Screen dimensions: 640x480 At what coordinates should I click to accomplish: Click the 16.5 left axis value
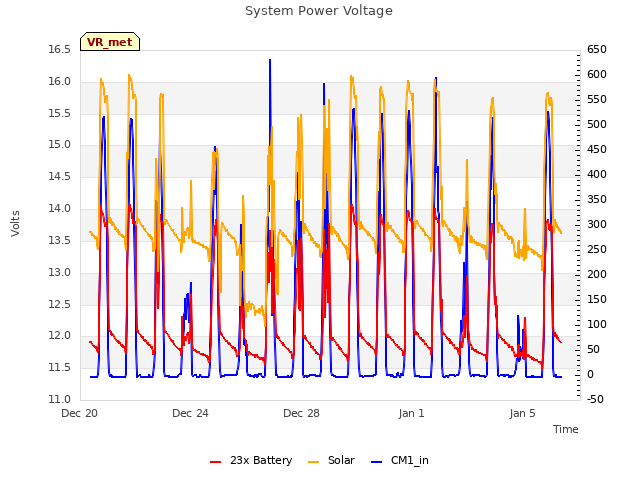click(x=60, y=49)
